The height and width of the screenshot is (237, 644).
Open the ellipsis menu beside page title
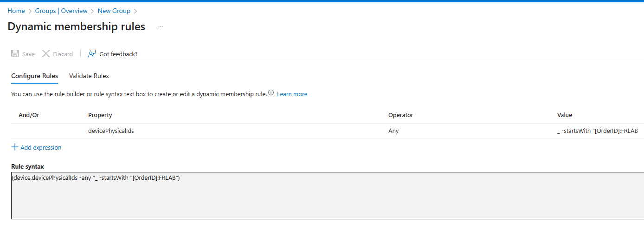[160, 27]
